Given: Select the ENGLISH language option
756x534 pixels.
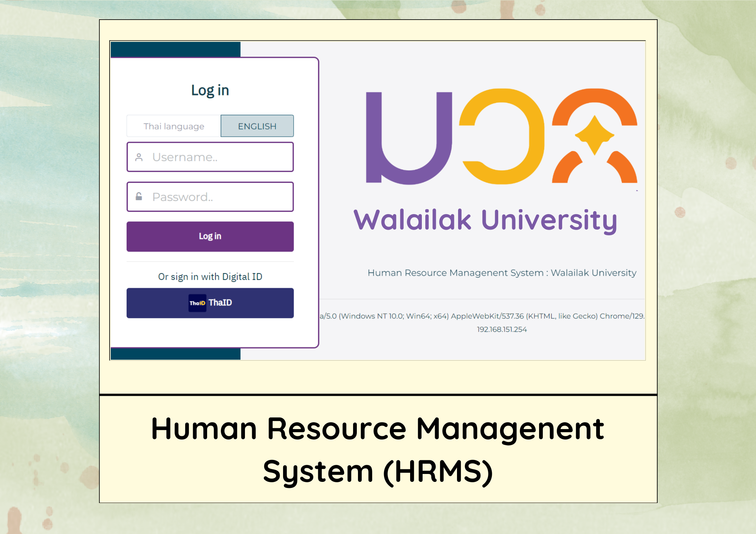Looking at the screenshot, I should coord(257,126).
